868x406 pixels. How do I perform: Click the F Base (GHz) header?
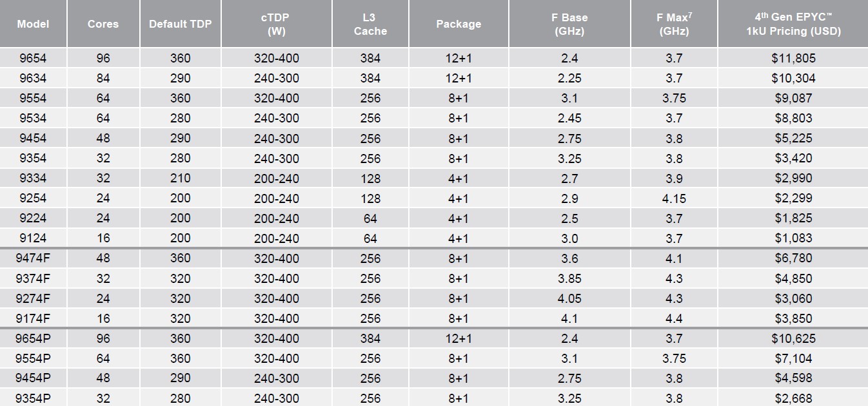[x=569, y=24]
